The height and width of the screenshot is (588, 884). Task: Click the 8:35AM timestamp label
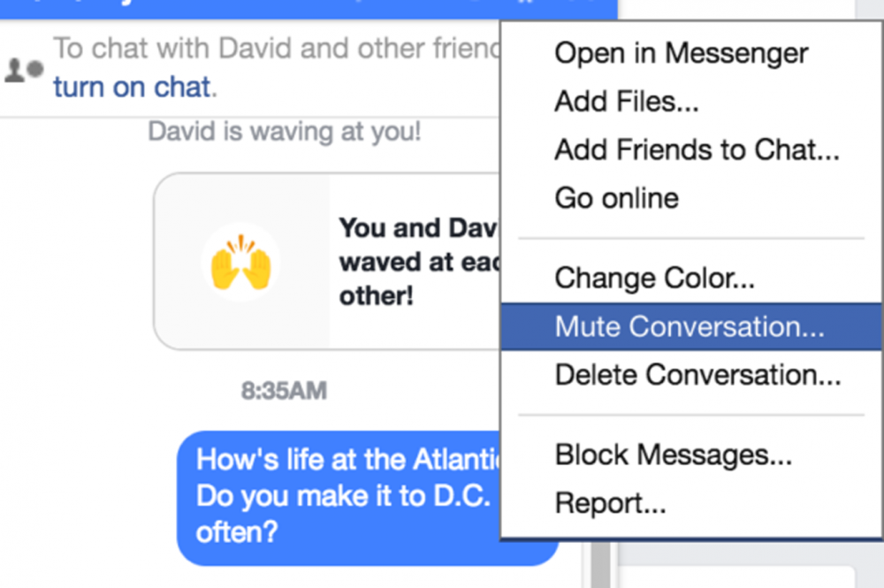pos(284,391)
